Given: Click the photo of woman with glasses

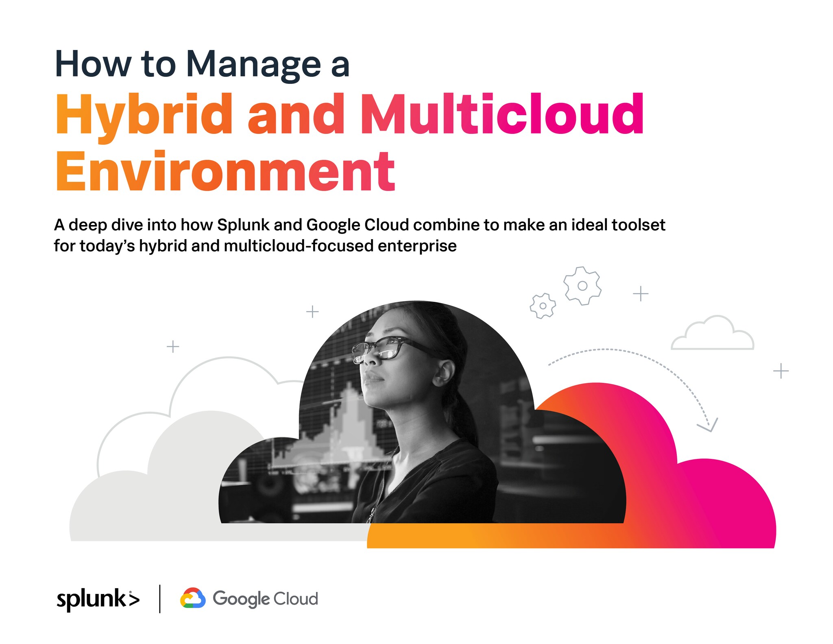Looking at the screenshot, I should (x=421, y=412).
